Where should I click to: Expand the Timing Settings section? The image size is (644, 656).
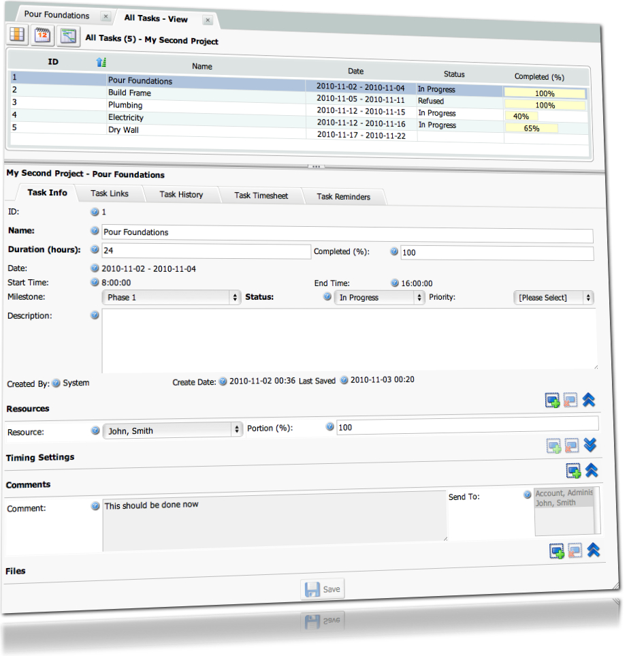coord(590,446)
